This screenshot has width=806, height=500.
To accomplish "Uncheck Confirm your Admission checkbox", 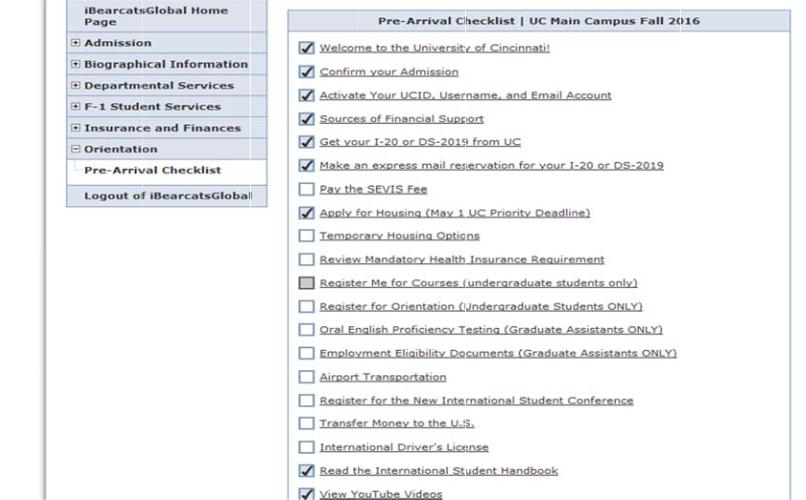I will (306, 71).
